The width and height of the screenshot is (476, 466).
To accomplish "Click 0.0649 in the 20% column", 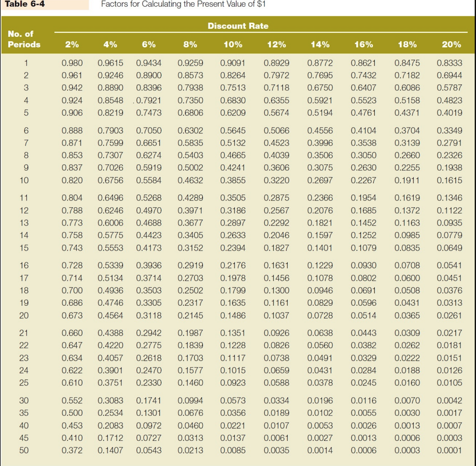I will coord(450,248).
